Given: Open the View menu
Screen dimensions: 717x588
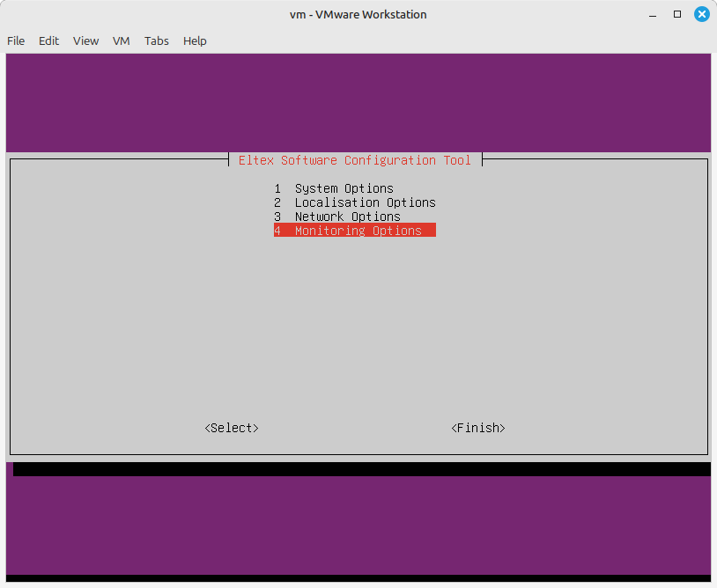Looking at the screenshot, I should pos(85,41).
